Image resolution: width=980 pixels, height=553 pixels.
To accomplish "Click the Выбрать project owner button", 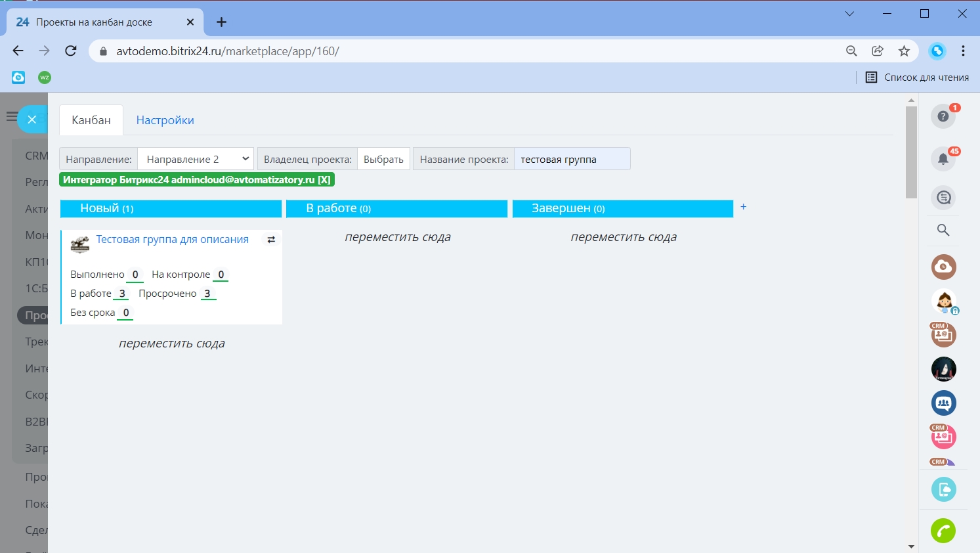I will [383, 159].
